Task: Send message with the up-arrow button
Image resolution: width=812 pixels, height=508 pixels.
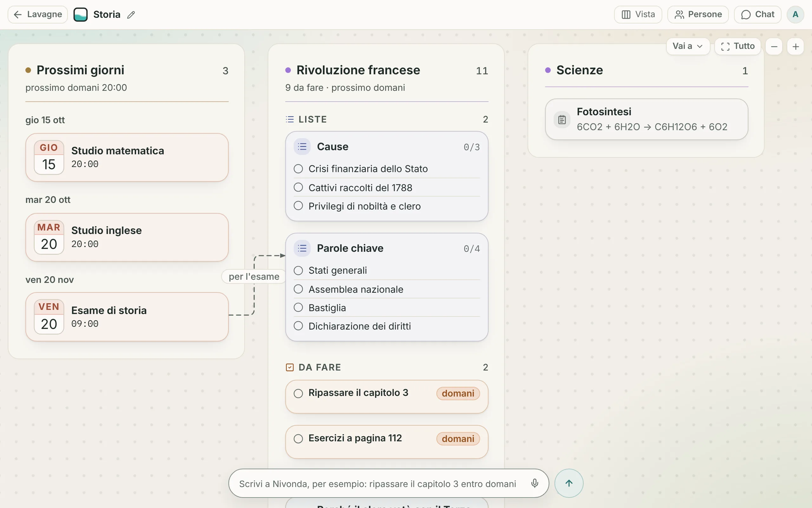Action: pyautogui.click(x=569, y=483)
